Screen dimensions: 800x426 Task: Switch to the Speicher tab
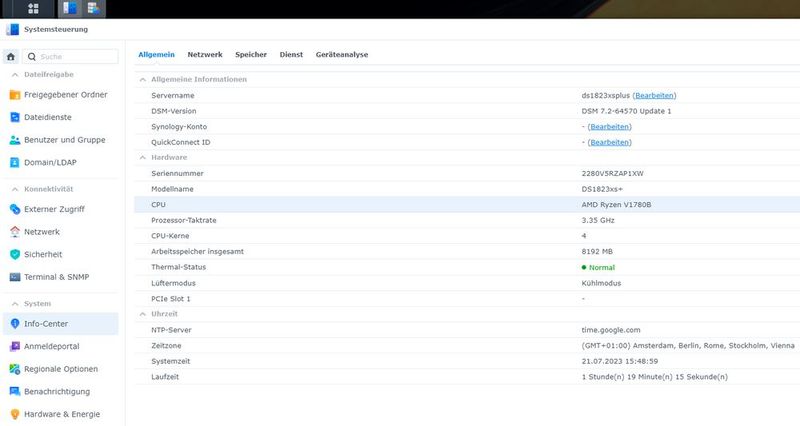point(251,54)
